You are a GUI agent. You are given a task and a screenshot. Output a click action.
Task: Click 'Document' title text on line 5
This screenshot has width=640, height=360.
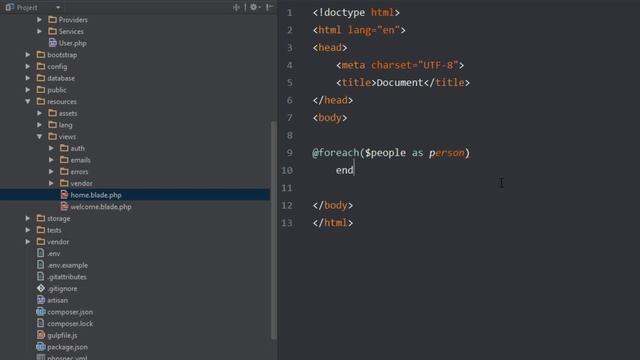coord(400,83)
